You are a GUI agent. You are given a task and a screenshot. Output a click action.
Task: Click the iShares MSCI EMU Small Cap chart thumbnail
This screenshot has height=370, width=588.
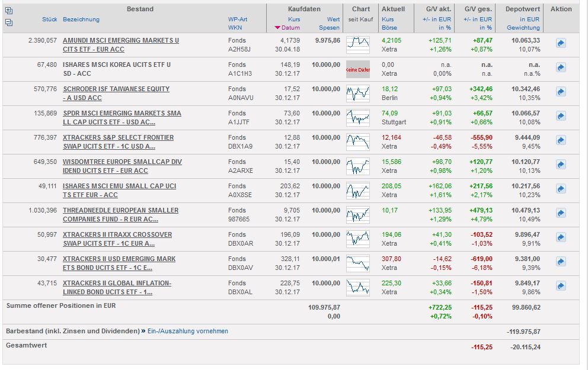click(x=357, y=190)
